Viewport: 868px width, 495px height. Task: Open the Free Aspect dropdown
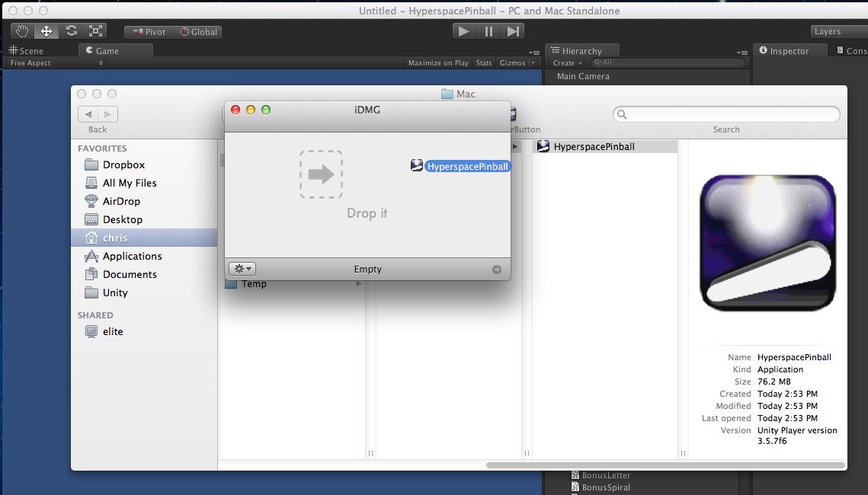56,63
